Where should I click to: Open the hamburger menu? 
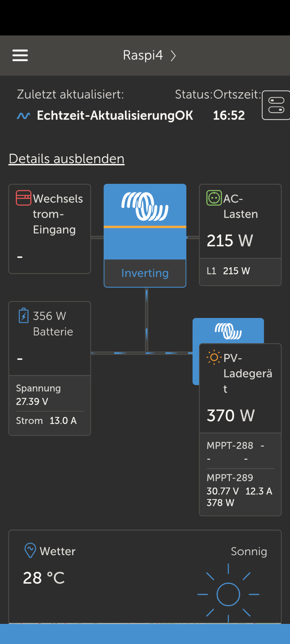point(20,55)
